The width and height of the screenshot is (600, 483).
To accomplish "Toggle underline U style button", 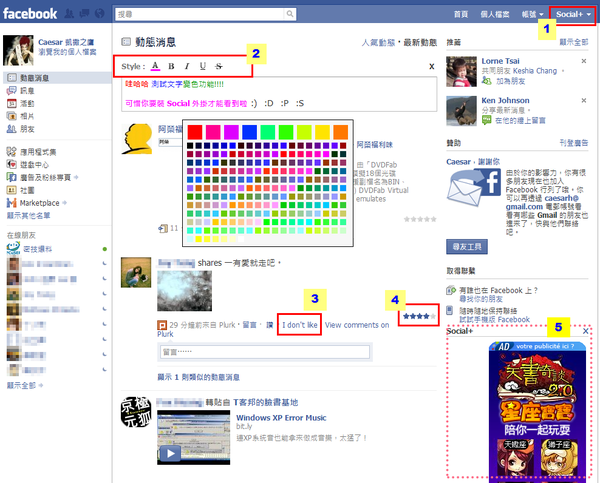I will [x=202, y=66].
